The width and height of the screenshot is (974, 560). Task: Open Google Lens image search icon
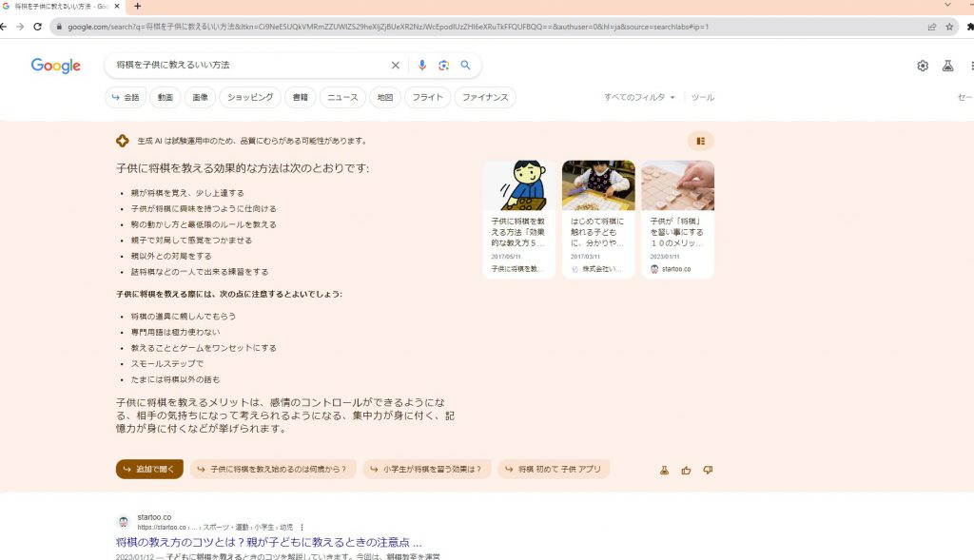coord(443,65)
